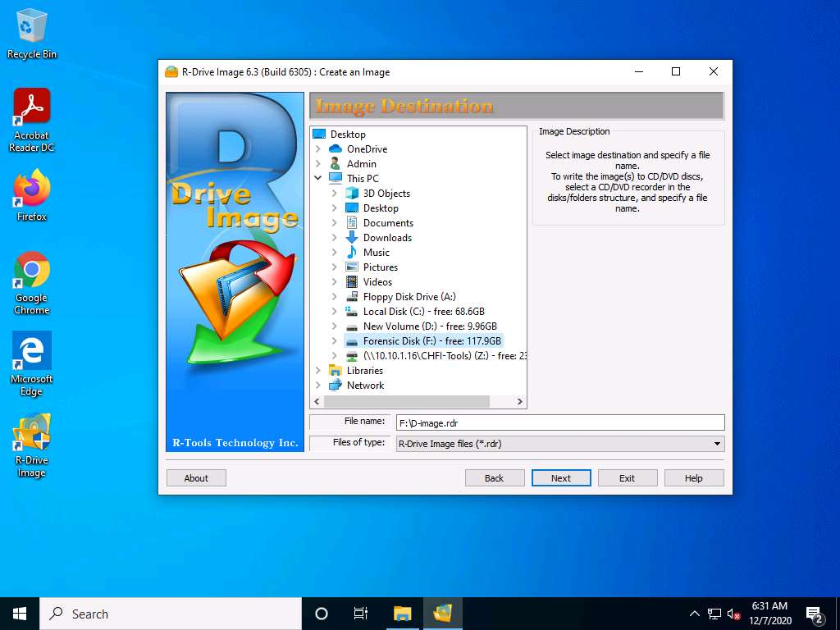Select the Acrobat Reader DC desktop shortcut

[x=32, y=120]
